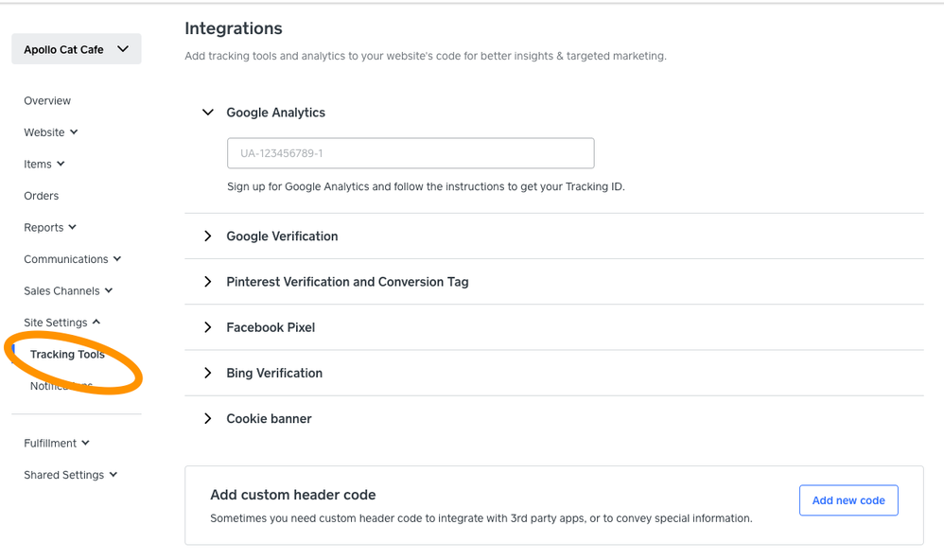The width and height of the screenshot is (944, 560).
Task: Expand the Cookie banner section
Action: click(x=208, y=418)
